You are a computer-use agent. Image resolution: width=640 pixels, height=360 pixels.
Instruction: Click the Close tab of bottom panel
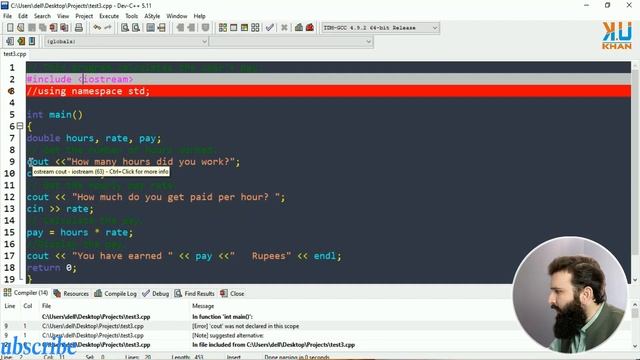[x=232, y=293]
